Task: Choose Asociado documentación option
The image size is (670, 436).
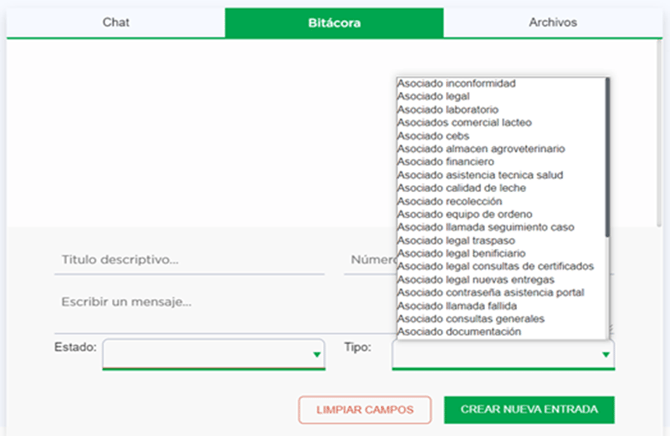Action: pyautogui.click(x=459, y=331)
